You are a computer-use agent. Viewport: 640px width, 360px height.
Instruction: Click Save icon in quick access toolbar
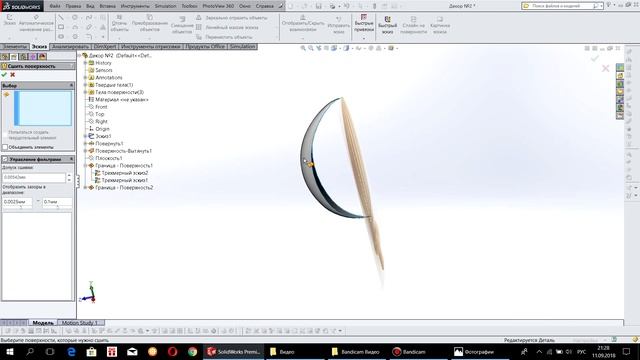click(x=318, y=6)
